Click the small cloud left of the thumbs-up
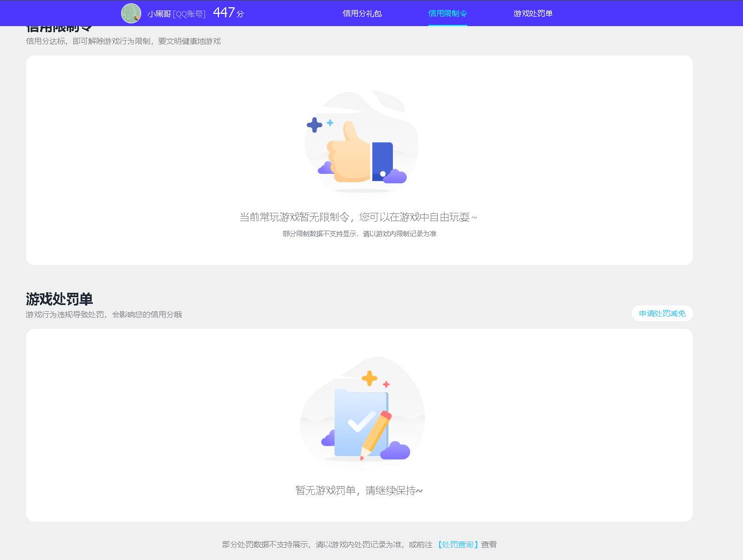 (x=327, y=168)
